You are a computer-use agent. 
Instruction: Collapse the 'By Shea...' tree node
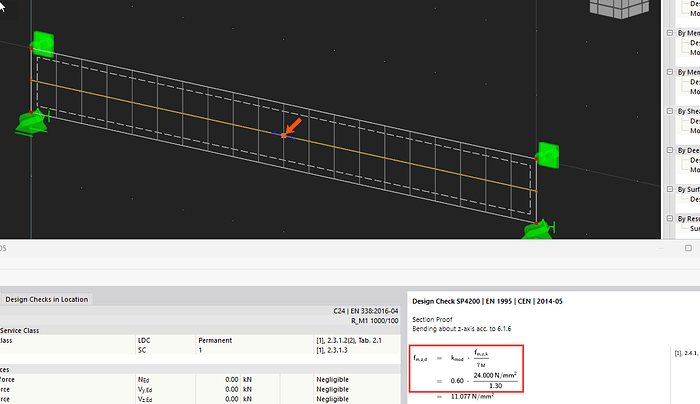[x=671, y=112]
